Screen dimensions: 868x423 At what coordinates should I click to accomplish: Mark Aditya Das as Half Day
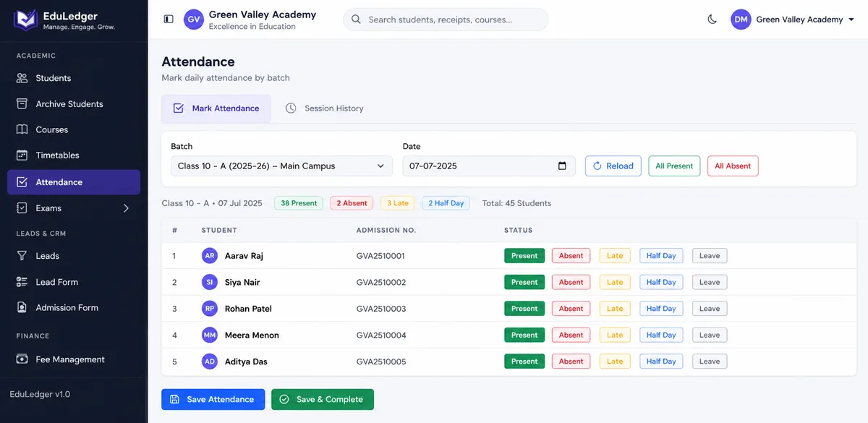coord(661,362)
